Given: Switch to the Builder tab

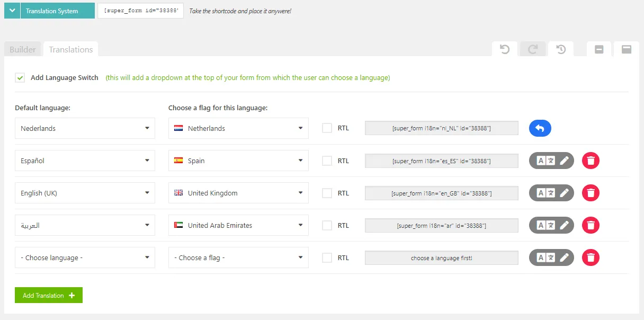Looking at the screenshot, I should (x=22, y=49).
